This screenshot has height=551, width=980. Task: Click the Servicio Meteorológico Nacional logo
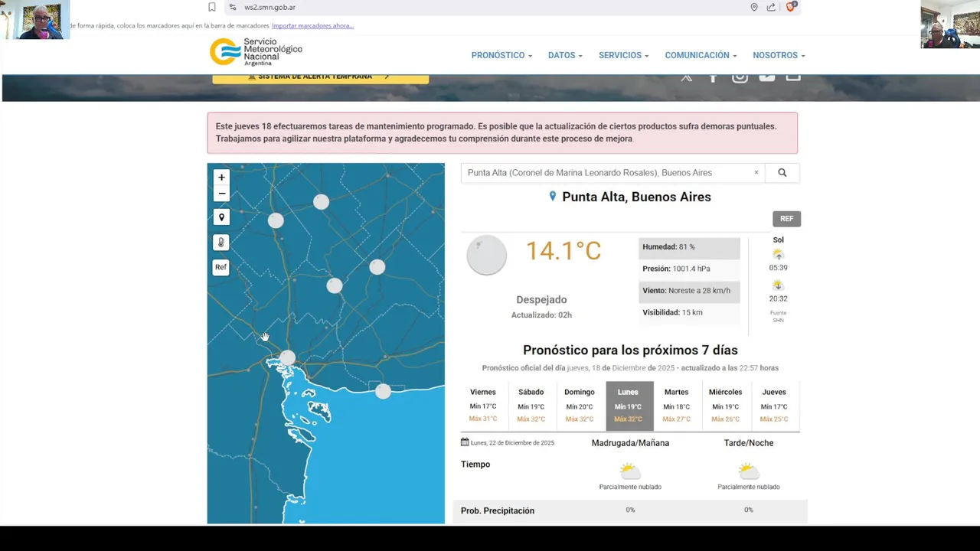(256, 52)
